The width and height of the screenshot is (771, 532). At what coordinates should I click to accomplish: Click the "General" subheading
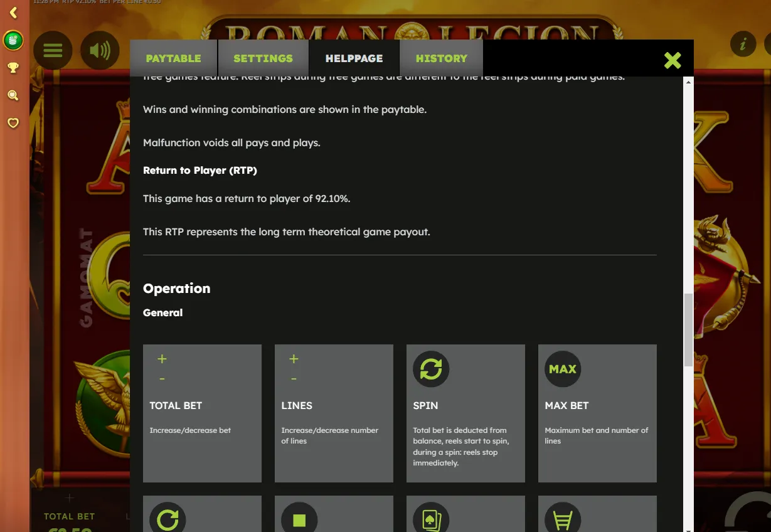click(162, 312)
